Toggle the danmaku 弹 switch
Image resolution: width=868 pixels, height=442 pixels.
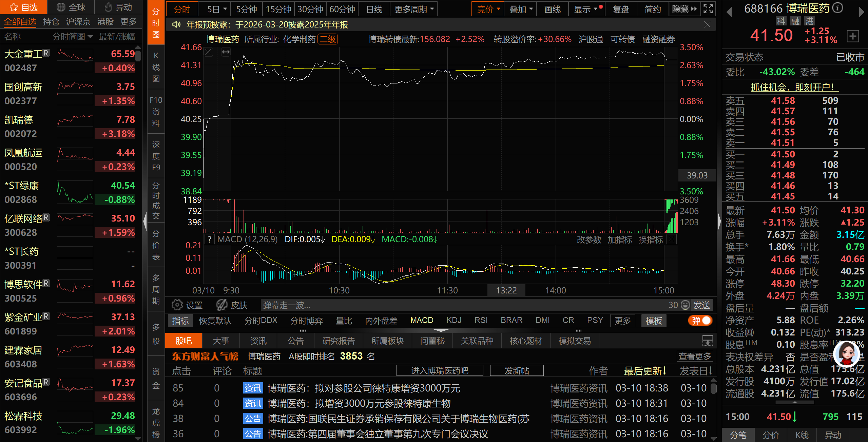tap(700, 321)
